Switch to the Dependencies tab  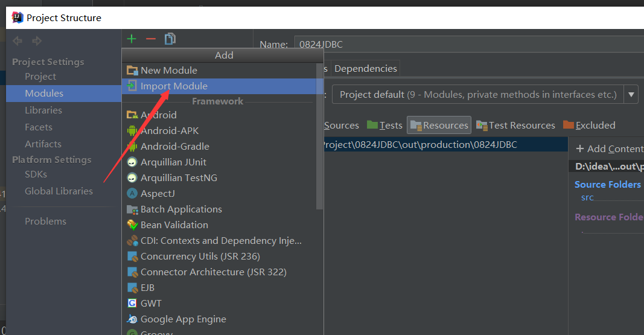point(366,69)
